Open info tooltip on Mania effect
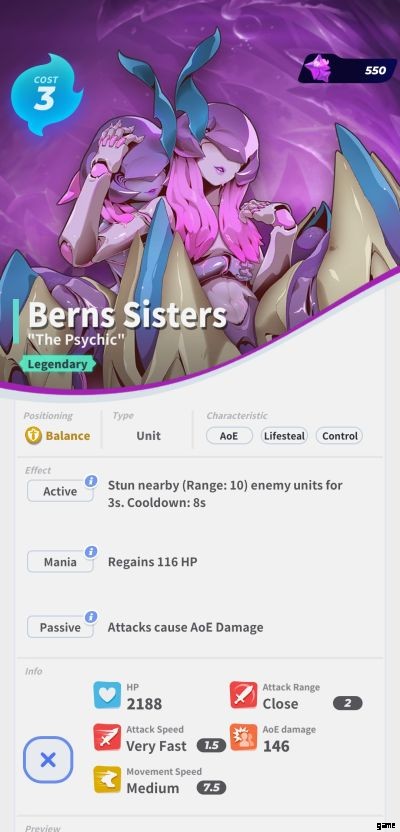 point(91,552)
